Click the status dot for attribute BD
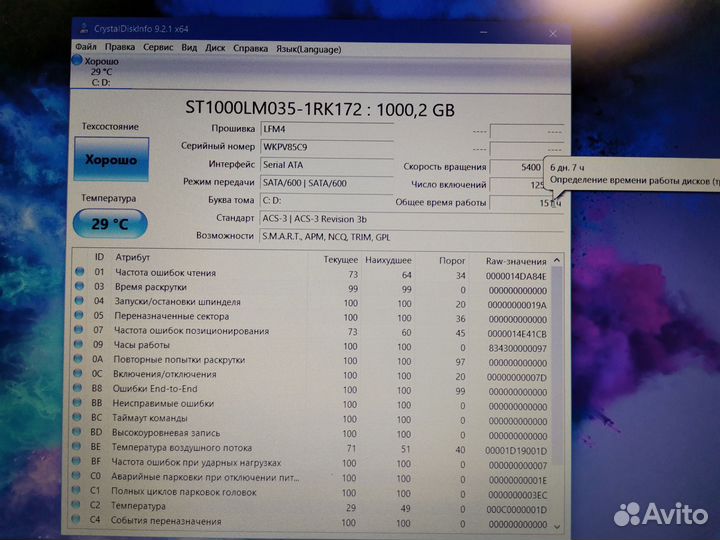This screenshot has width=720, height=540. click(x=77, y=432)
